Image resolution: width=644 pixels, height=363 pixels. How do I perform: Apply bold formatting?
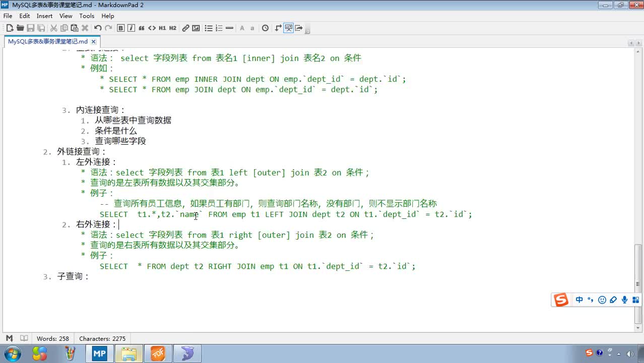[121, 28]
